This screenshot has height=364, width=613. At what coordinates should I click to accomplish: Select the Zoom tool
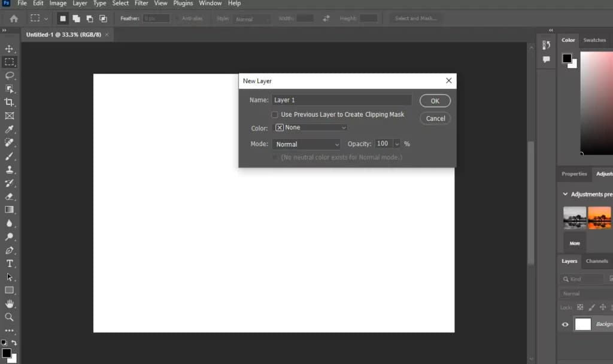[9, 317]
